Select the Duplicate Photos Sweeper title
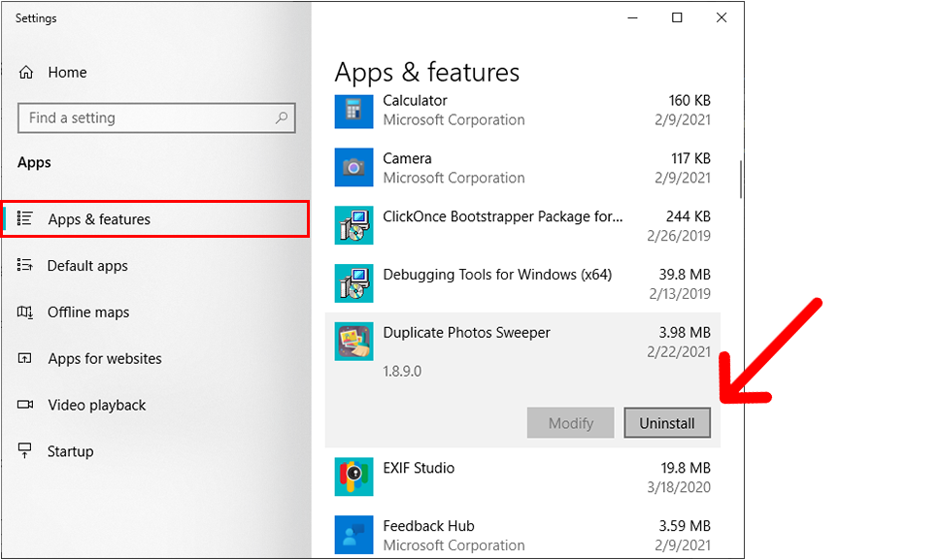Screen dimensions: 941x560 pos(466,333)
